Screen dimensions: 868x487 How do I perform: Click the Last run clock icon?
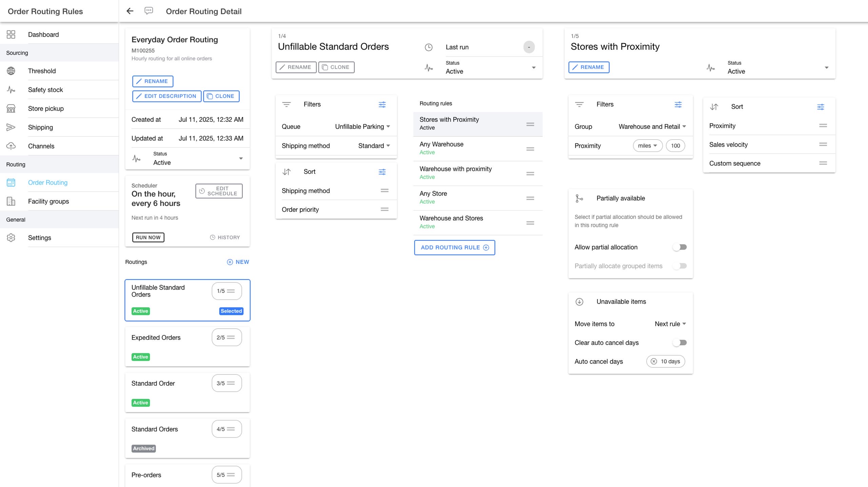(429, 47)
